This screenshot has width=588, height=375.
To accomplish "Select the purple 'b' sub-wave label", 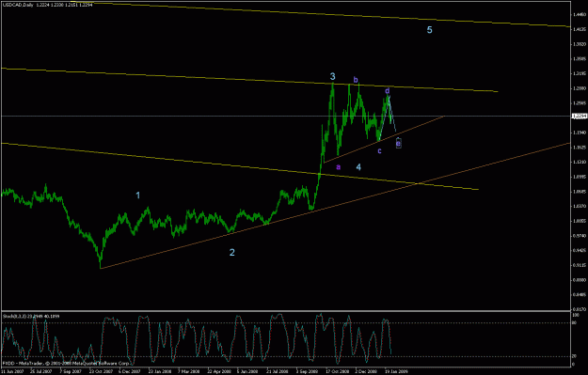I will point(356,80).
